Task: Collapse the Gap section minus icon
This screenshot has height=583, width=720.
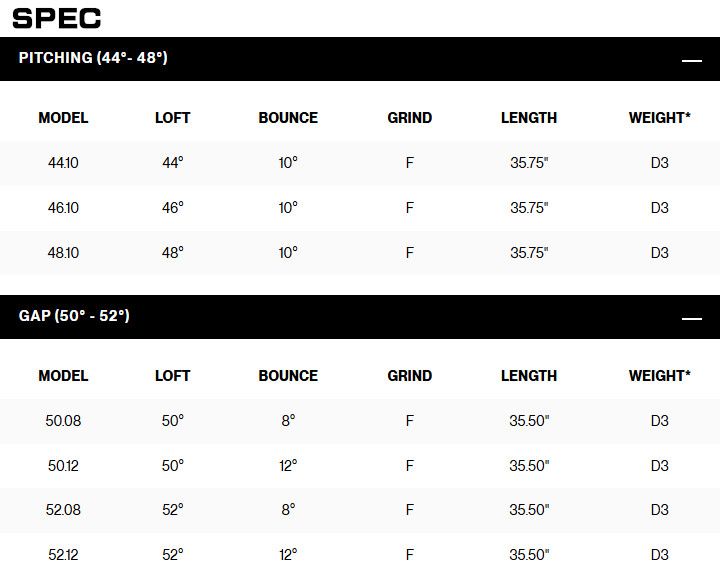Action: [691, 318]
